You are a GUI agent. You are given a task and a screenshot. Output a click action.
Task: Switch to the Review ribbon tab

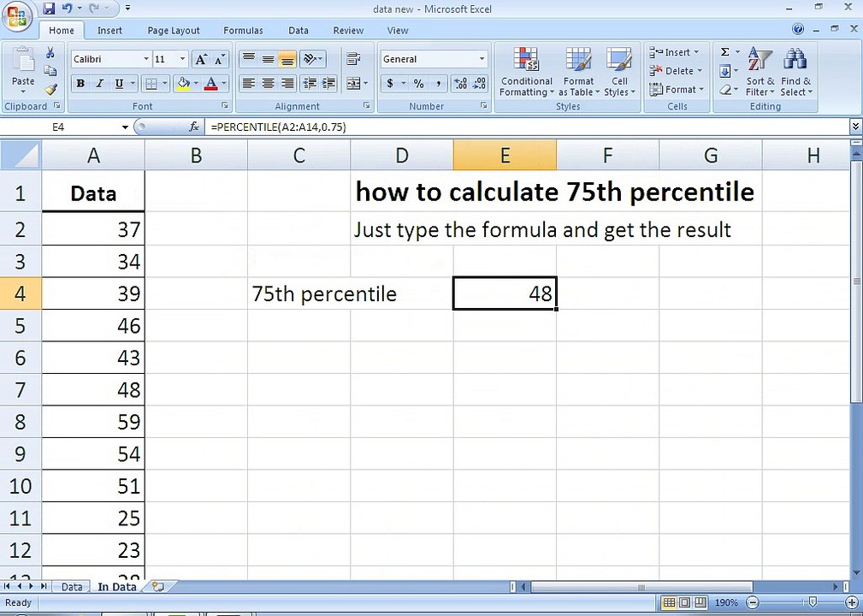[348, 31]
